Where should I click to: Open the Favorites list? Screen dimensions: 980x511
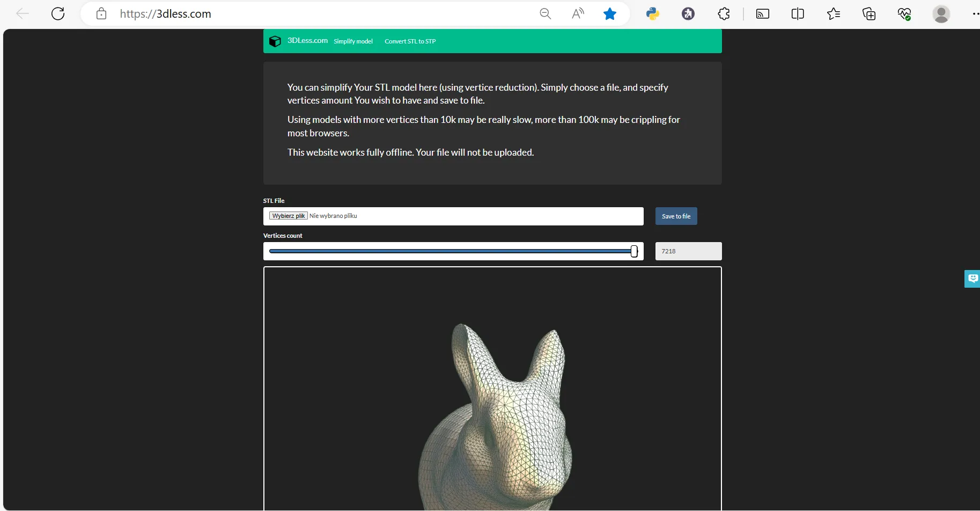pyautogui.click(x=834, y=13)
